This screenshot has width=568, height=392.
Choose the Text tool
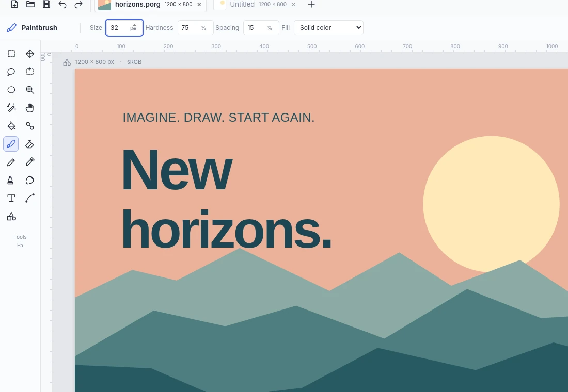click(11, 199)
